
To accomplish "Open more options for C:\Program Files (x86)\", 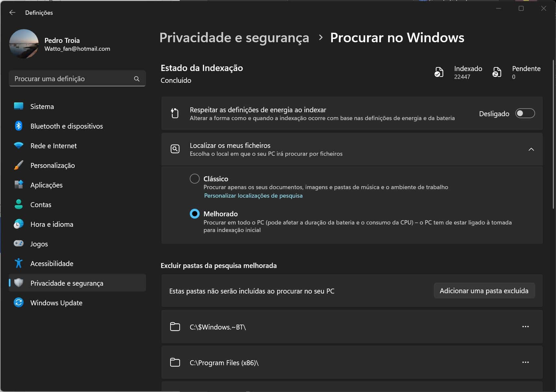I will point(525,362).
